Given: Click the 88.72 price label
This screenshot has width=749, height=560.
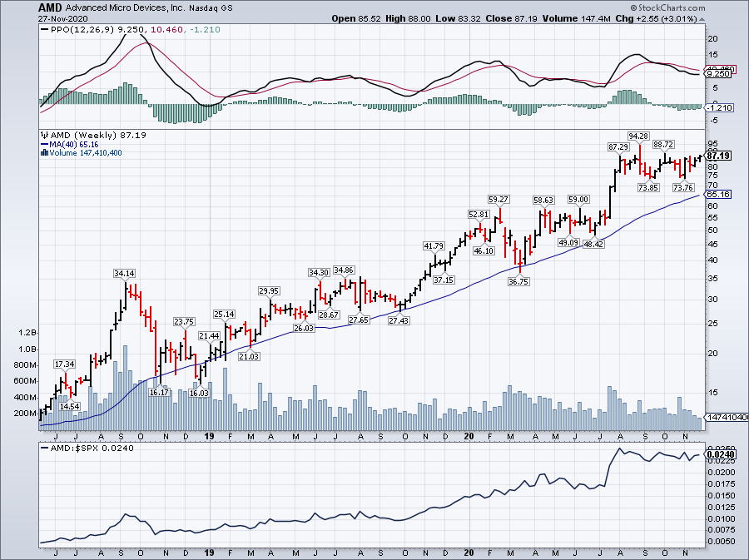Looking at the screenshot, I should (x=663, y=144).
